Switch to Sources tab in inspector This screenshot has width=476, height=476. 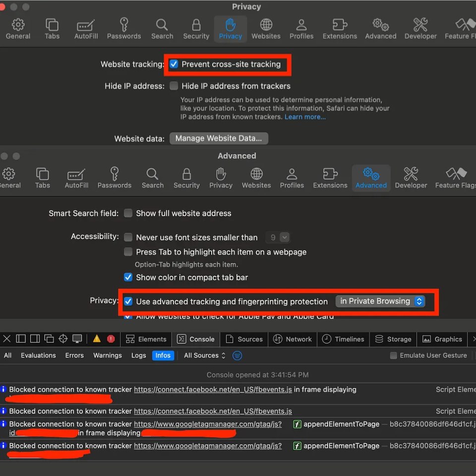click(x=244, y=339)
